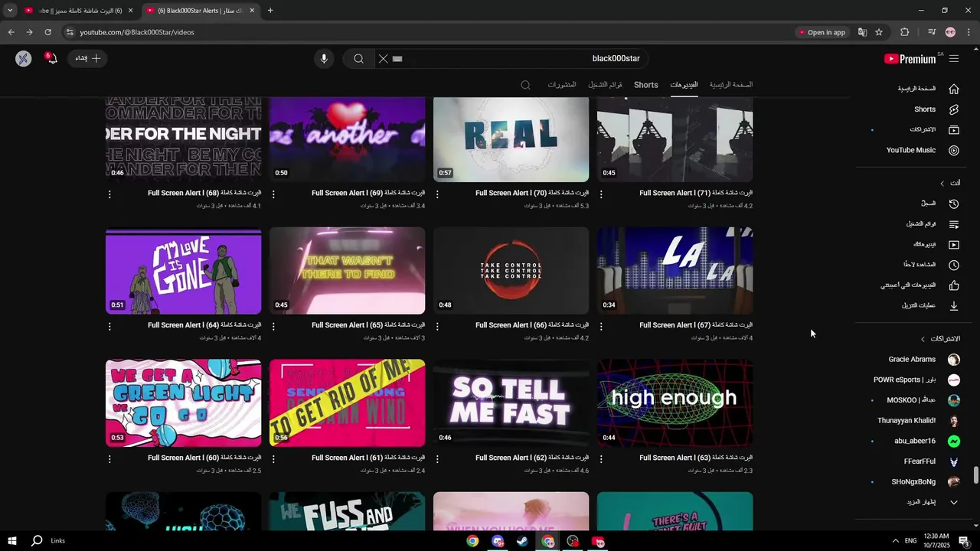
Task: Click the page vertical scrollbar thumb
Action: click(x=975, y=475)
